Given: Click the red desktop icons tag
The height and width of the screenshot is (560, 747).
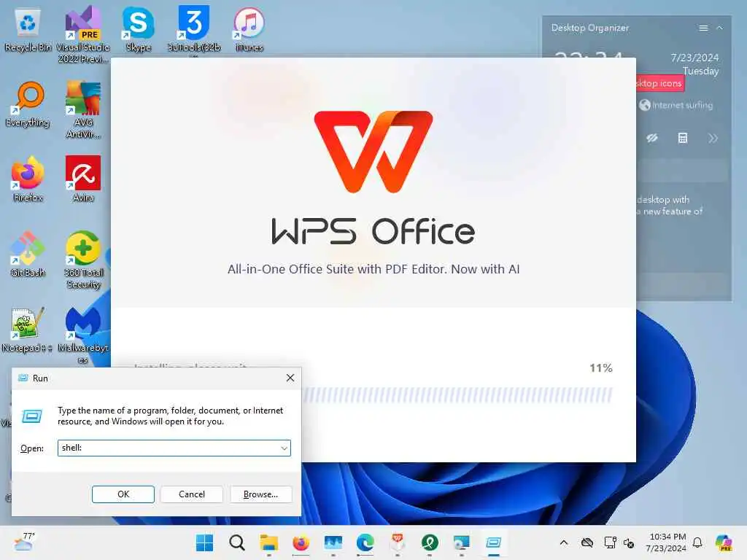Looking at the screenshot, I should pyautogui.click(x=659, y=83).
